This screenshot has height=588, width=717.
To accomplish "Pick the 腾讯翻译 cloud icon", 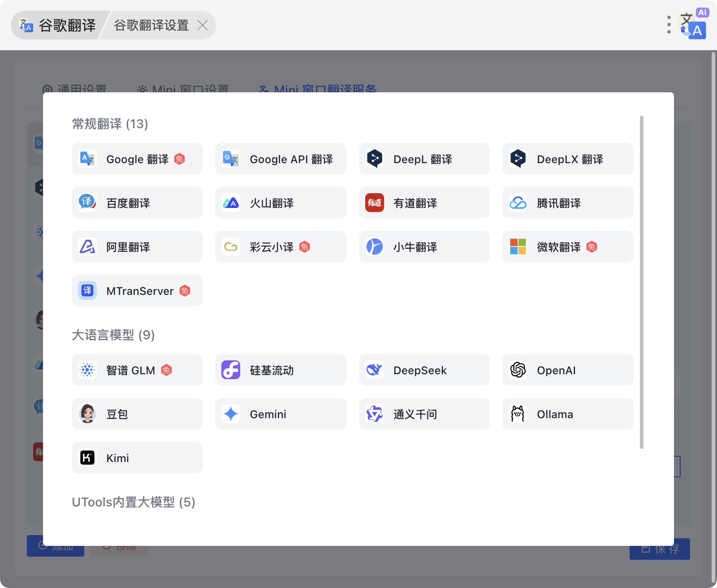I will pos(518,203).
